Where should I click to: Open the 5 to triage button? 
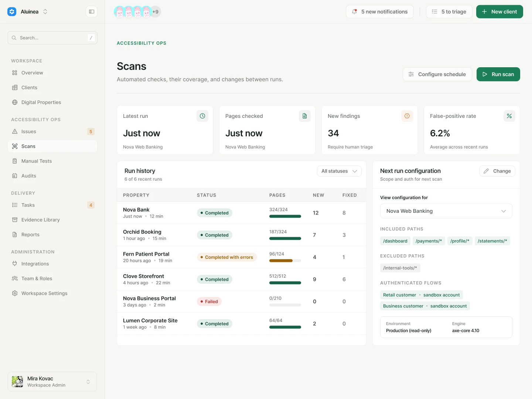click(x=449, y=12)
